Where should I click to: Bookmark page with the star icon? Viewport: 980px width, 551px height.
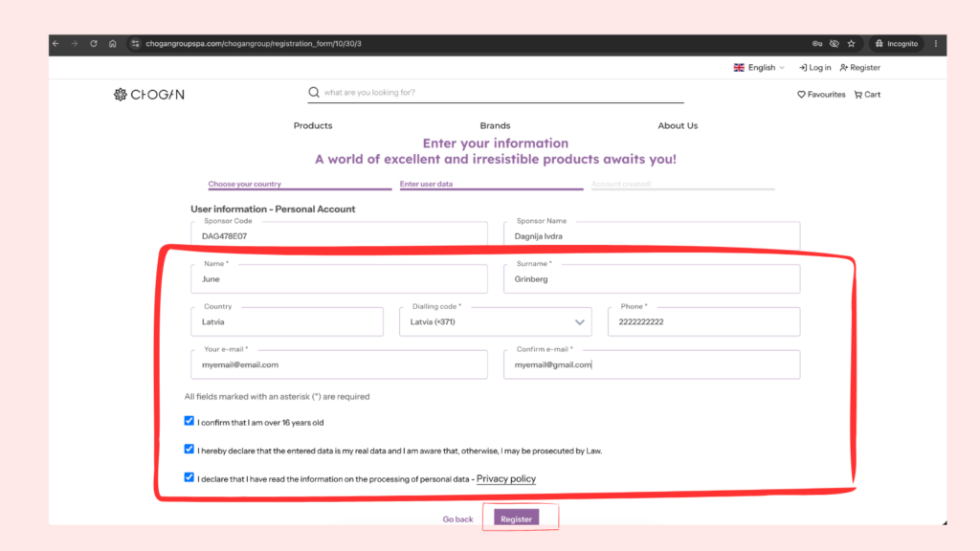coord(851,44)
